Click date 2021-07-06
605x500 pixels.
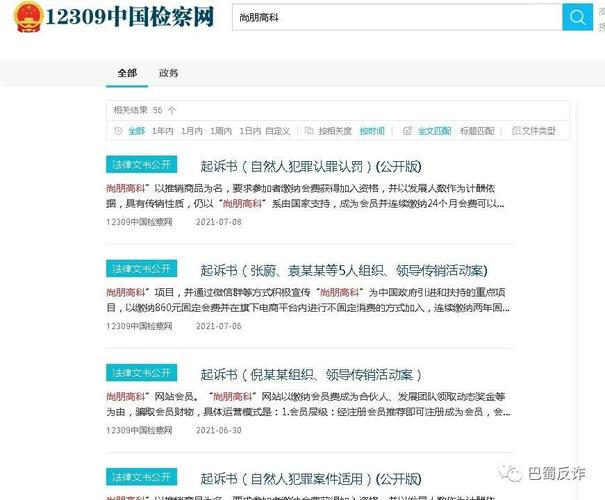click(219, 326)
